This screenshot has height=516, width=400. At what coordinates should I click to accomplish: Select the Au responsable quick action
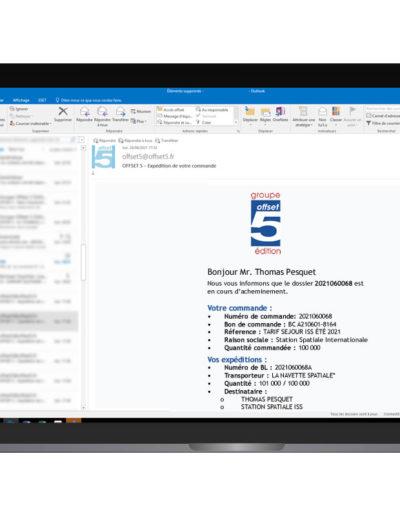[x=212, y=110]
